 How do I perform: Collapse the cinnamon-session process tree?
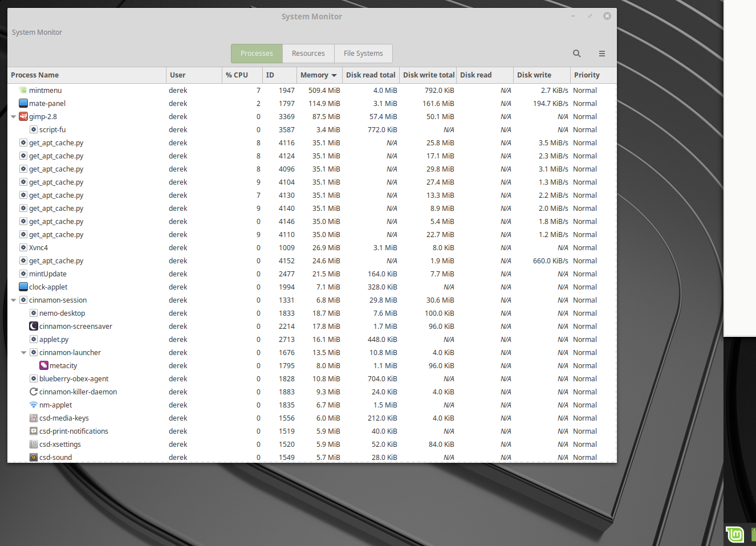[x=13, y=300]
